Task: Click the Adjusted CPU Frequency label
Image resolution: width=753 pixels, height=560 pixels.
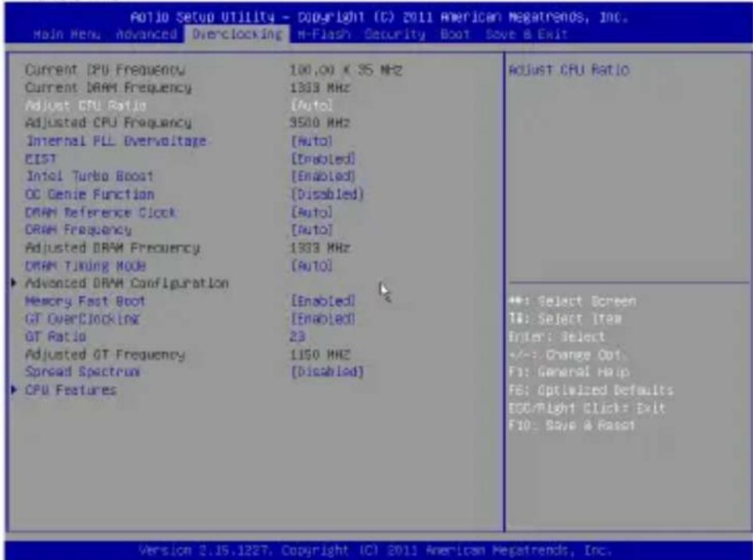Action: click(108, 123)
